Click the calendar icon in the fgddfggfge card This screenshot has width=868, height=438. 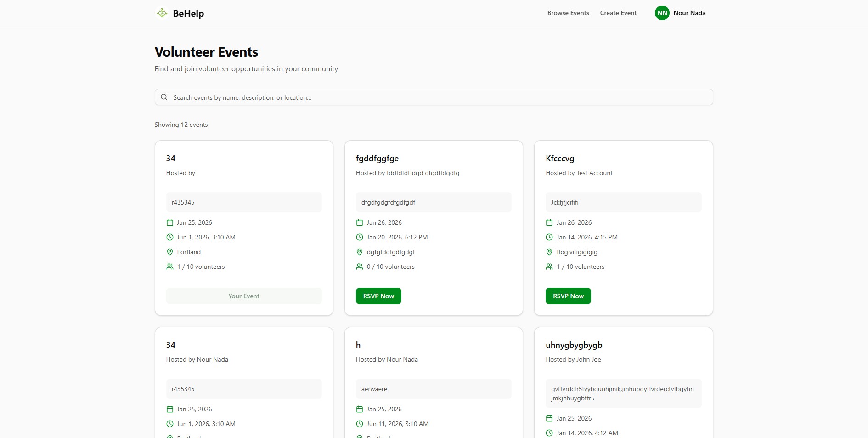pyautogui.click(x=360, y=222)
